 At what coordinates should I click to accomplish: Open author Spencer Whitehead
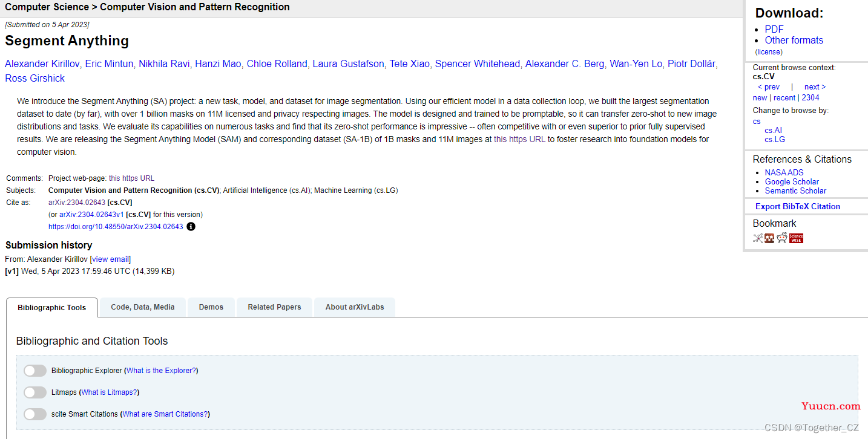[x=477, y=64]
